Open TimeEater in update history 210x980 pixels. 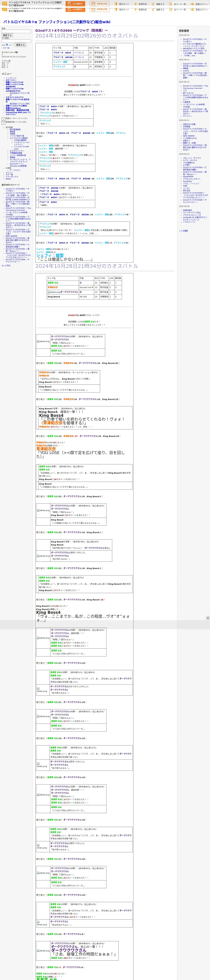pos(188,181)
